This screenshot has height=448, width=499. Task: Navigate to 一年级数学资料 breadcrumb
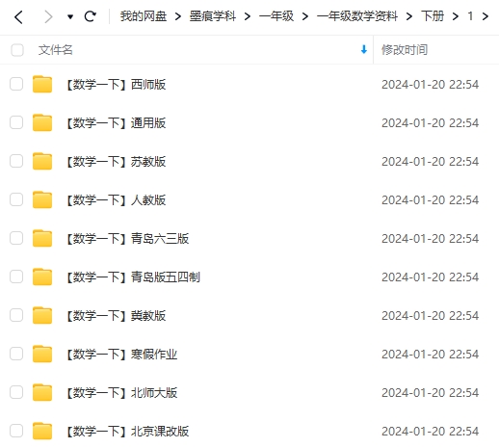[357, 16]
